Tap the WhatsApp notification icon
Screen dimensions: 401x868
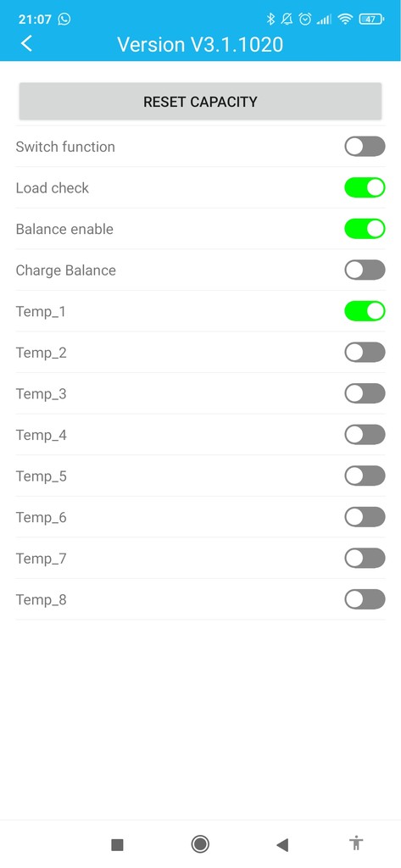64,19
